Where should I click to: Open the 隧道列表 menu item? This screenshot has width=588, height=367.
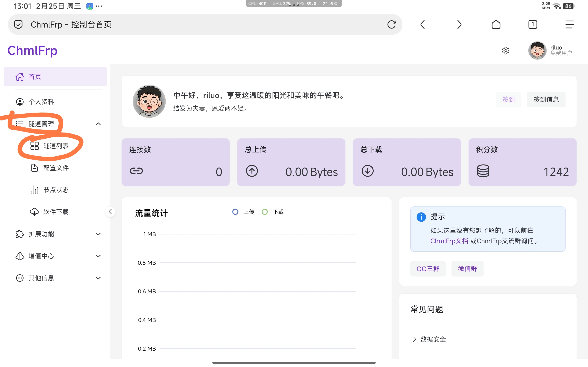tap(56, 146)
